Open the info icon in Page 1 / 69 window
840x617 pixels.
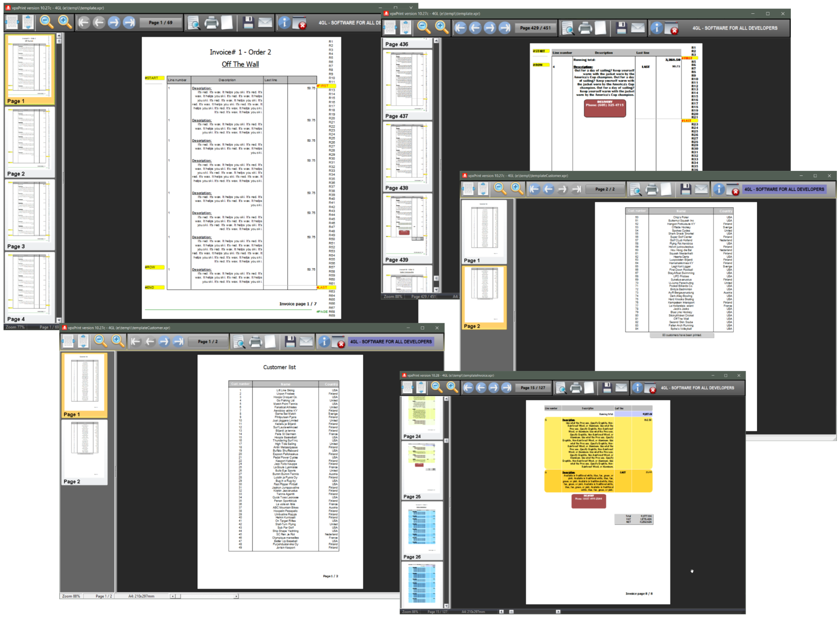point(284,22)
